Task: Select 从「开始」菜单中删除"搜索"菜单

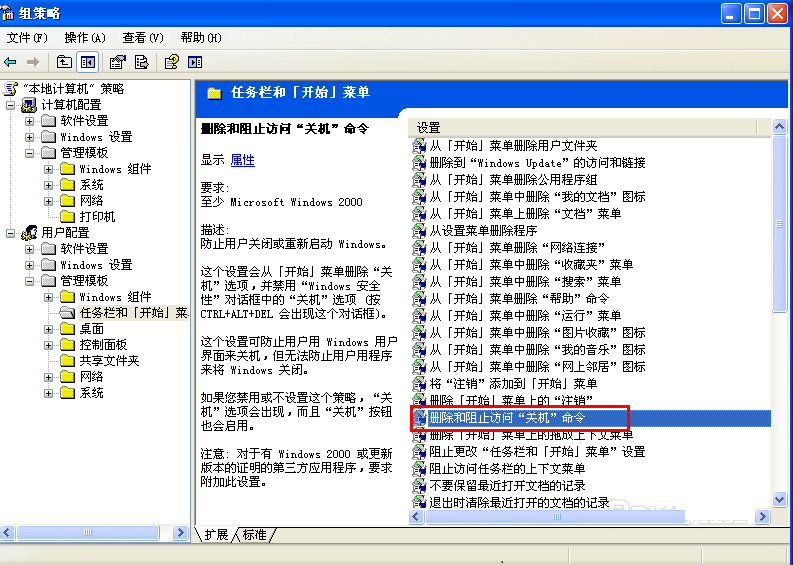Action: click(525, 281)
